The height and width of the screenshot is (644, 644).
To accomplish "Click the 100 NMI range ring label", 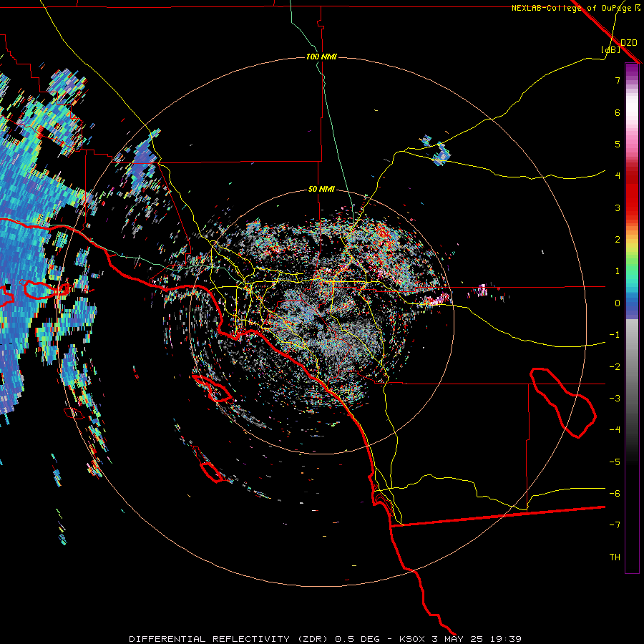I will 321,57.
